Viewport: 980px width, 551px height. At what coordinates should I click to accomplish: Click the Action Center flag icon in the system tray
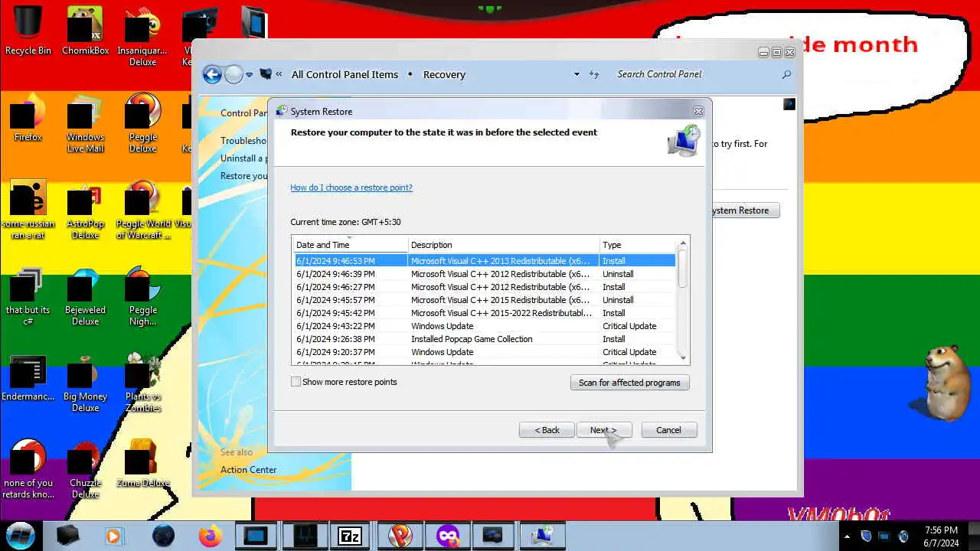[866, 536]
